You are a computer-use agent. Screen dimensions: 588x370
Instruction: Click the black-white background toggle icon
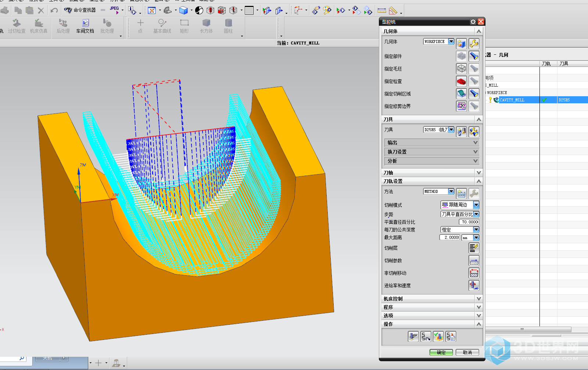coord(199,10)
